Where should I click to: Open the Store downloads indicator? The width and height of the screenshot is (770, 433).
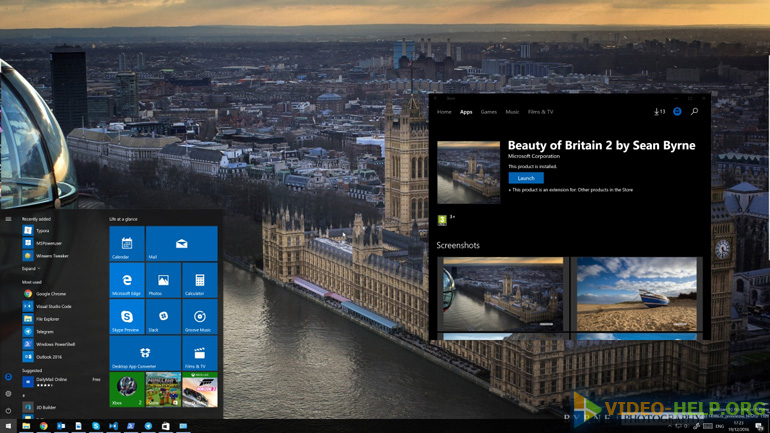(659, 112)
